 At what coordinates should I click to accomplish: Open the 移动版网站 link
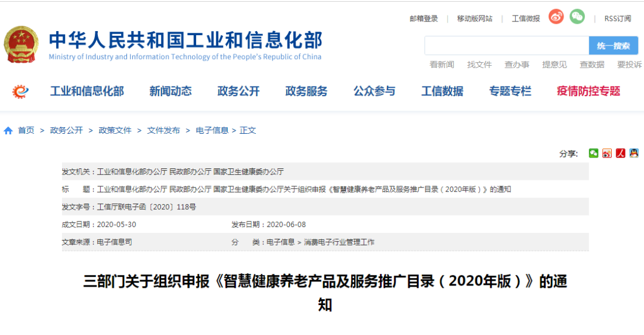(475, 19)
